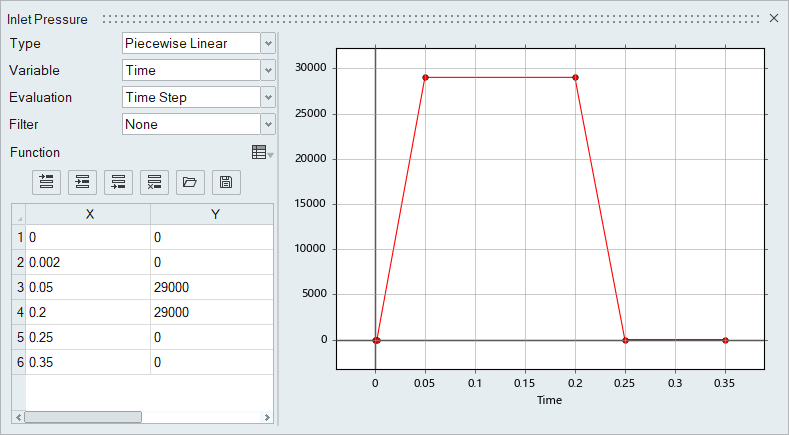Viewport: 789px width, 435px height.
Task: Click the delete row icon
Action: [x=155, y=182]
